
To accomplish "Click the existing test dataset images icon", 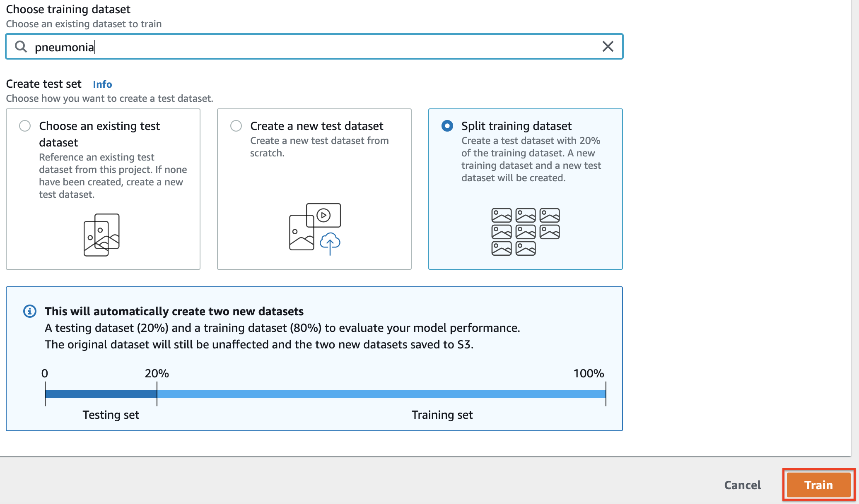I will tap(101, 235).
